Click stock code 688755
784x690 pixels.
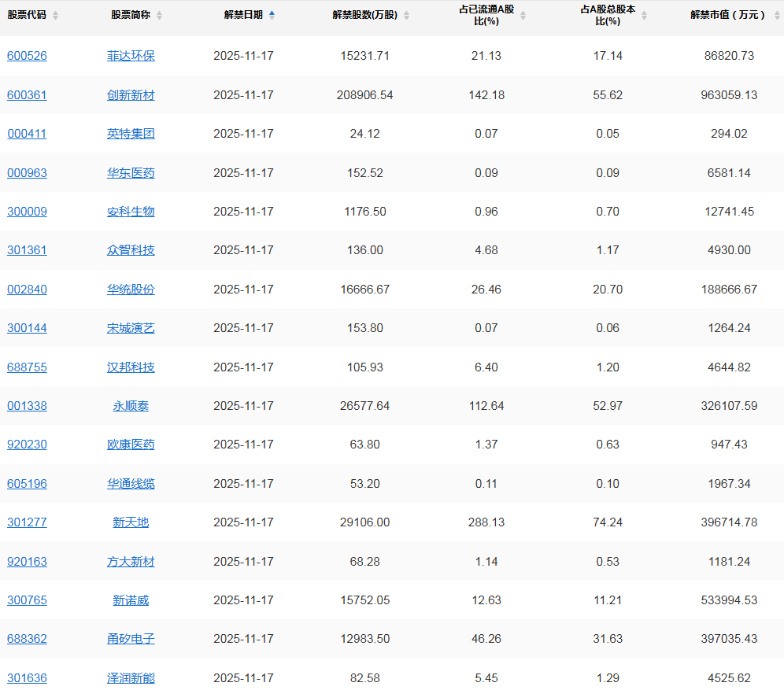(x=27, y=367)
